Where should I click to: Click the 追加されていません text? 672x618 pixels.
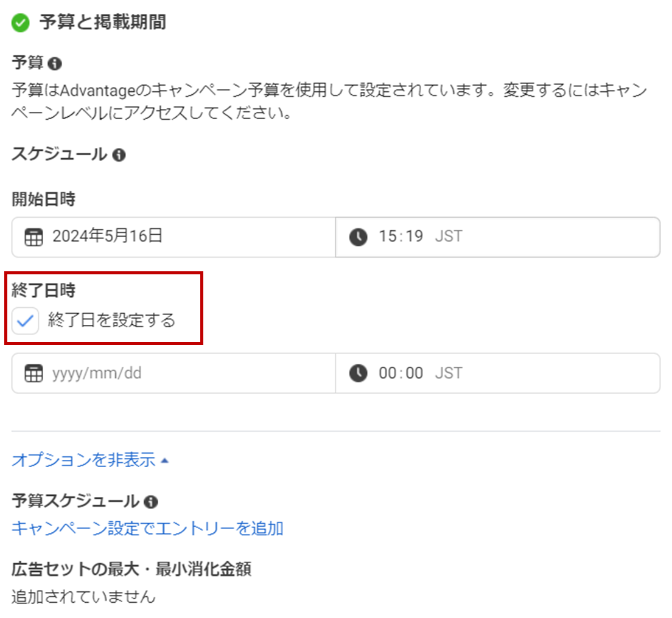pyautogui.click(x=83, y=597)
